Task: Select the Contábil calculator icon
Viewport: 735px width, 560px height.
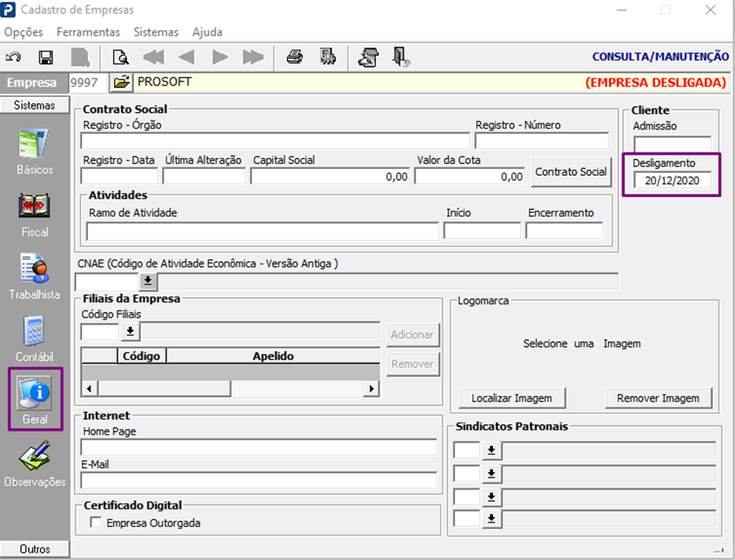Action: [x=34, y=333]
